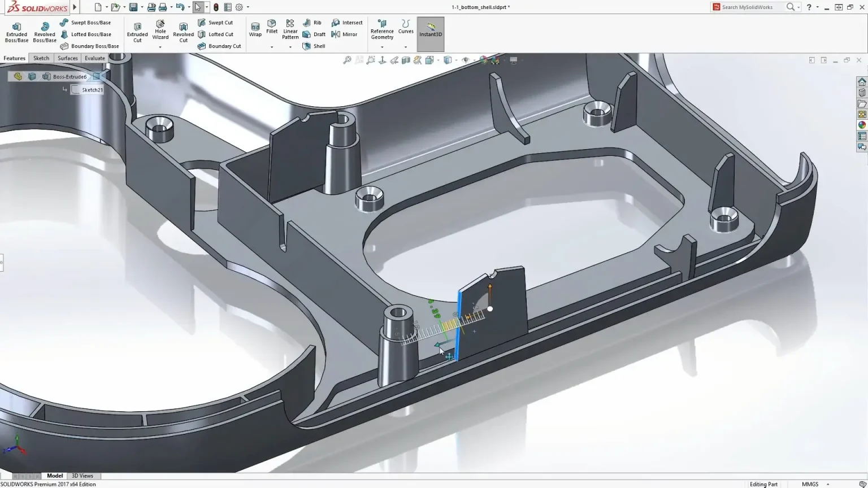Viewport: 868px width, 488px height.
Task: Open Reference Geometry tool
Action: click(x=382, y=31)
